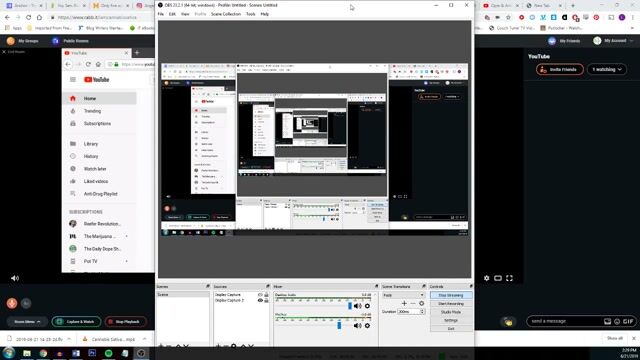This screenshot has width=640, height=360.
Task: Bookmark this page with Chrome star icon
Action: pos(508,18)
